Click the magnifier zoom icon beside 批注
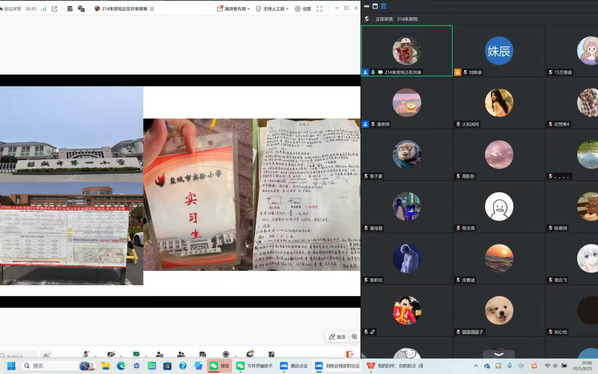Viewport: 598px width, 374px height. [354, 337]
